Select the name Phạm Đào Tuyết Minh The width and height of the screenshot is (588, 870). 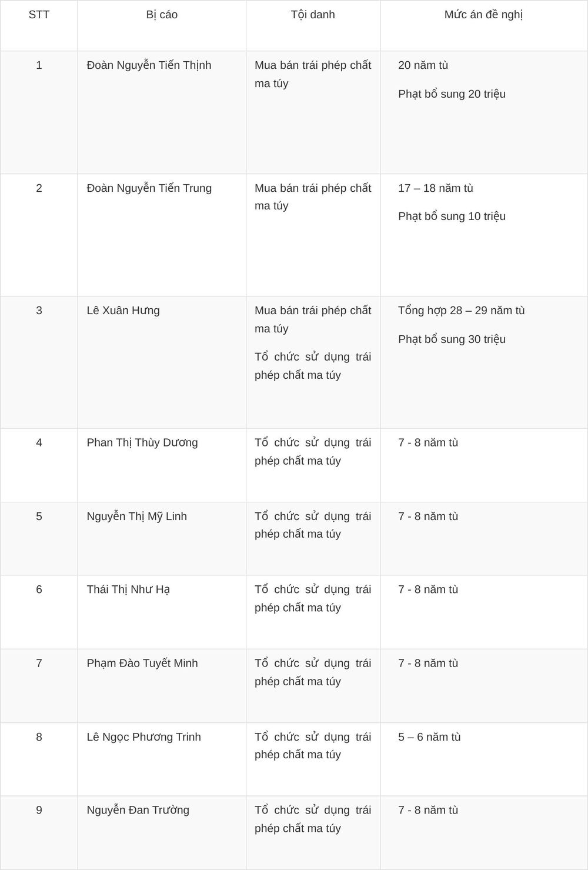click(142, 664)
